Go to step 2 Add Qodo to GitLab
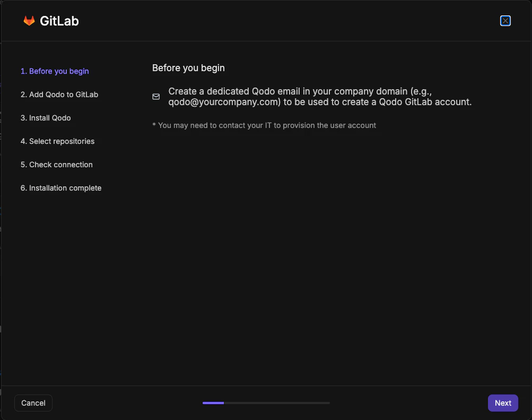532x420 pixels. pos(59,95)
